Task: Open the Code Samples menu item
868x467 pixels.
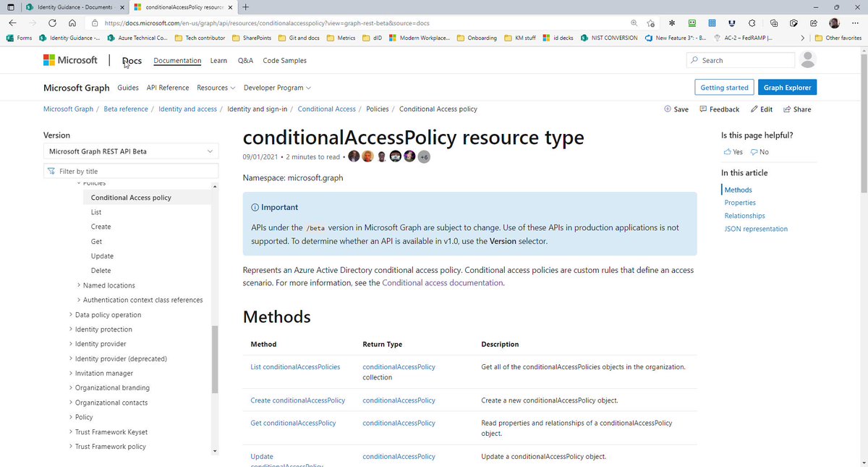Action: 284,61
